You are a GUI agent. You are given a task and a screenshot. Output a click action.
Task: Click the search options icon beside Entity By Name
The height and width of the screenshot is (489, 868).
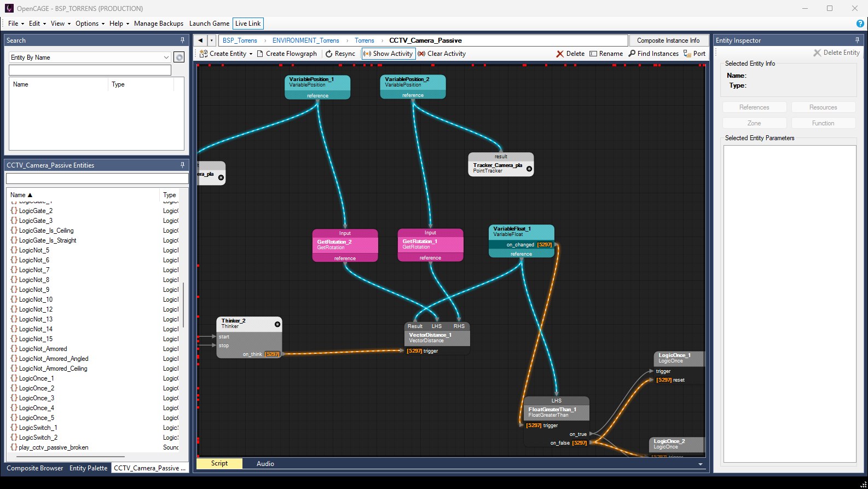click(x=178, y=57)
